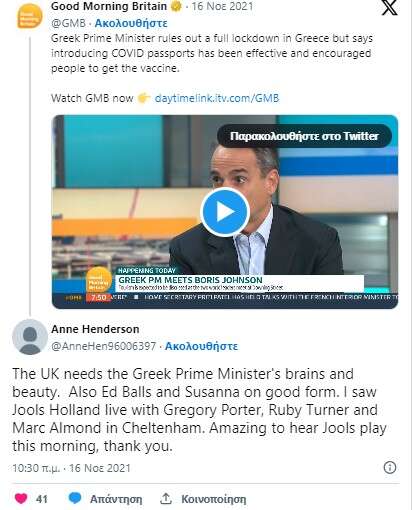Screen dimensions: 413x510
Task: Open the 10:30 π.μ. 16 Νοε 2021 timestamp
Action: tap(71, 468)
